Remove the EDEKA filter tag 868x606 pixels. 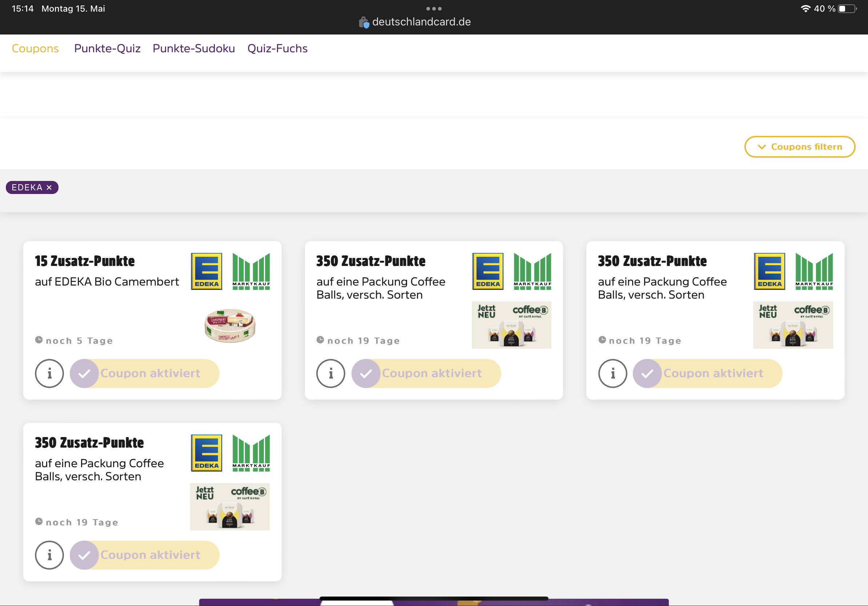(49, 187)
